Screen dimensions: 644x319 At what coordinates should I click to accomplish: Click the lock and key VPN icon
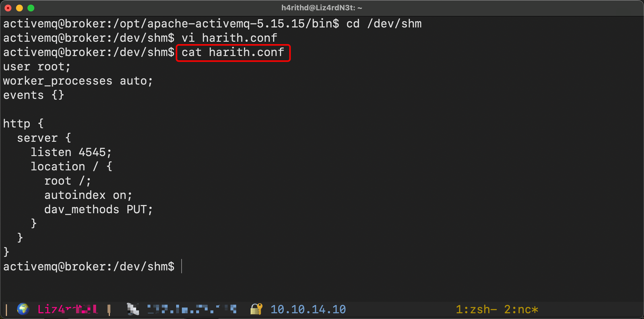point(256,309)
